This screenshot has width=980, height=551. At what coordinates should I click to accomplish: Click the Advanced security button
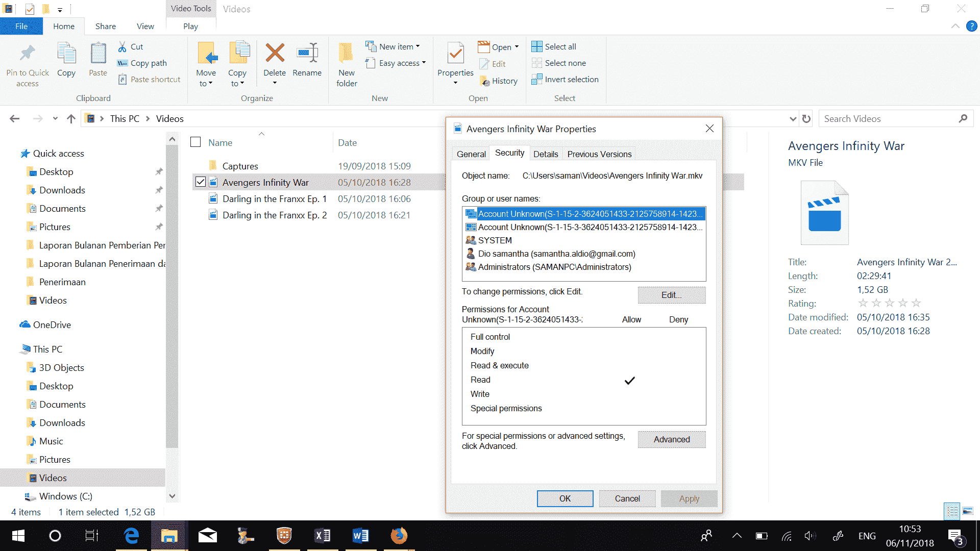click(x=672, y=439)
